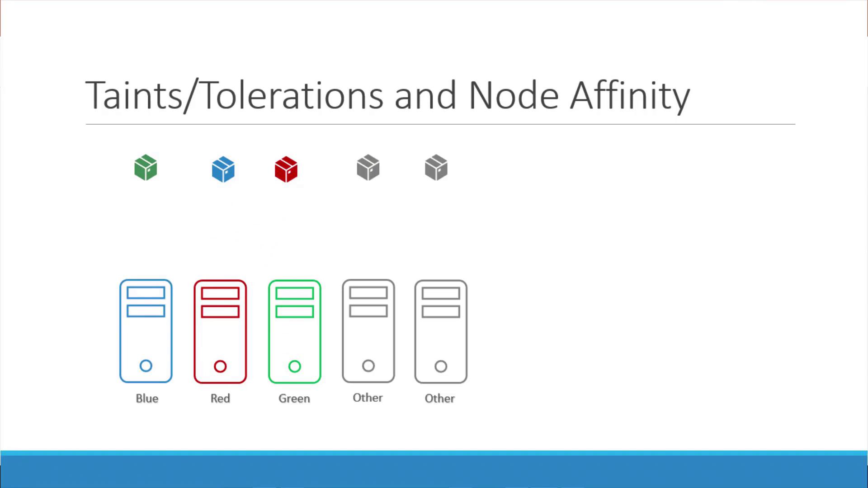Toggle the Blue node circle indicator
This screenshot has height=488, width=868.
(x=146, y=366)
